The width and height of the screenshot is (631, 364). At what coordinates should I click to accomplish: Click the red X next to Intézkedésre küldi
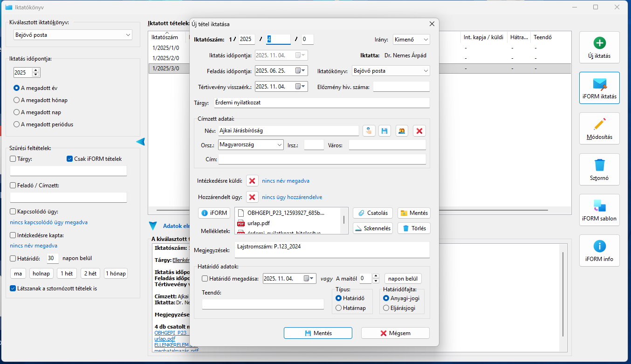252,181
